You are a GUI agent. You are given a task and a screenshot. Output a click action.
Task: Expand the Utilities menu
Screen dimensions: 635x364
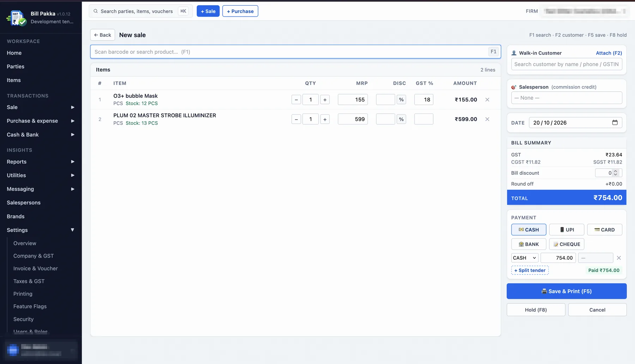(41, 175)
